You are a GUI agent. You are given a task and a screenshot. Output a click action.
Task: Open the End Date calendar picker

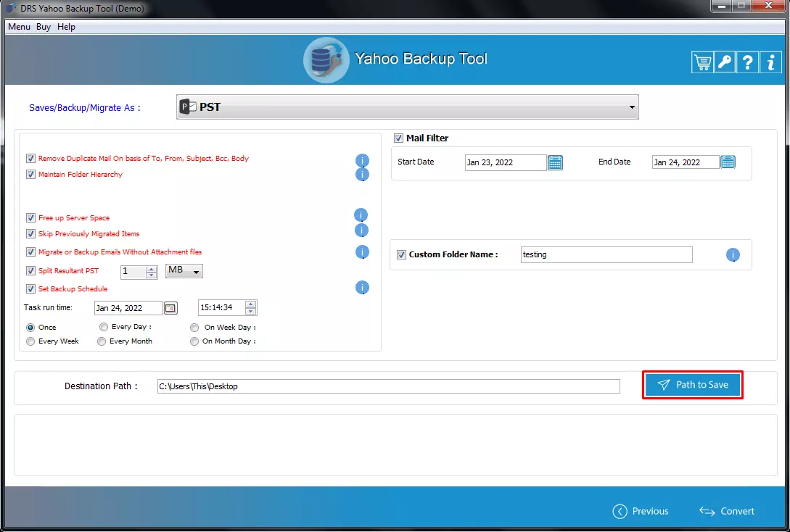[x=728, y=162]
